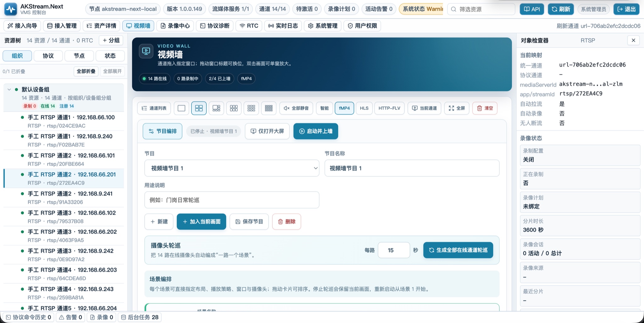Click the AKStream.Next logo icon
This screenshot has width=644, height=323.
tap(11, 9)
